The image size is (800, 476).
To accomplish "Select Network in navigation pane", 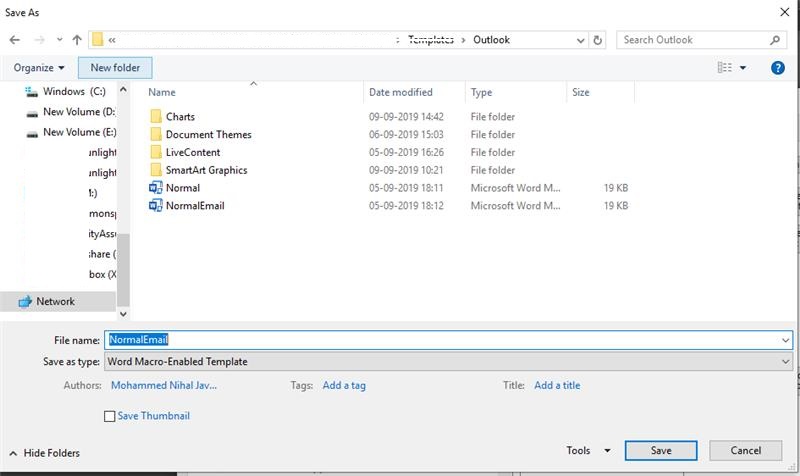I will pyautogui.click(x=55, y=302).
